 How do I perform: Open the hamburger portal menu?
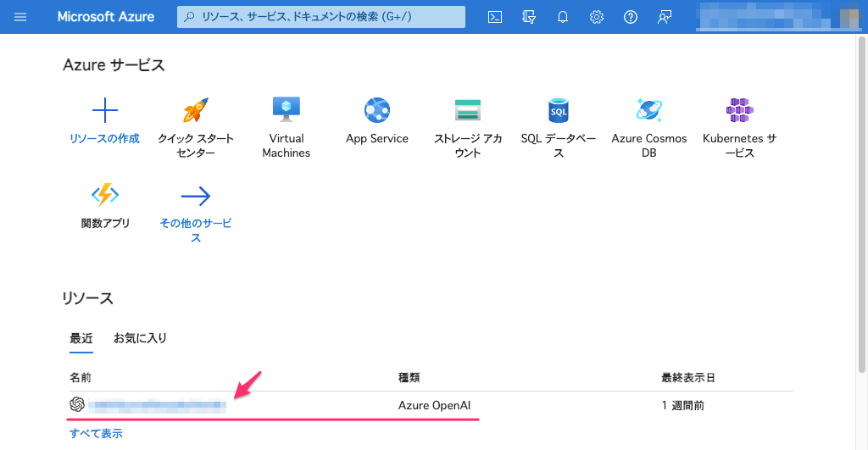(x=20, y=17)
